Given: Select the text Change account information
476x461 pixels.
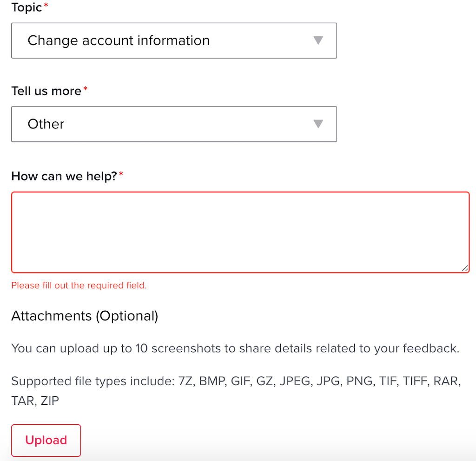Looking at the screenshot, I should (119, 40).
